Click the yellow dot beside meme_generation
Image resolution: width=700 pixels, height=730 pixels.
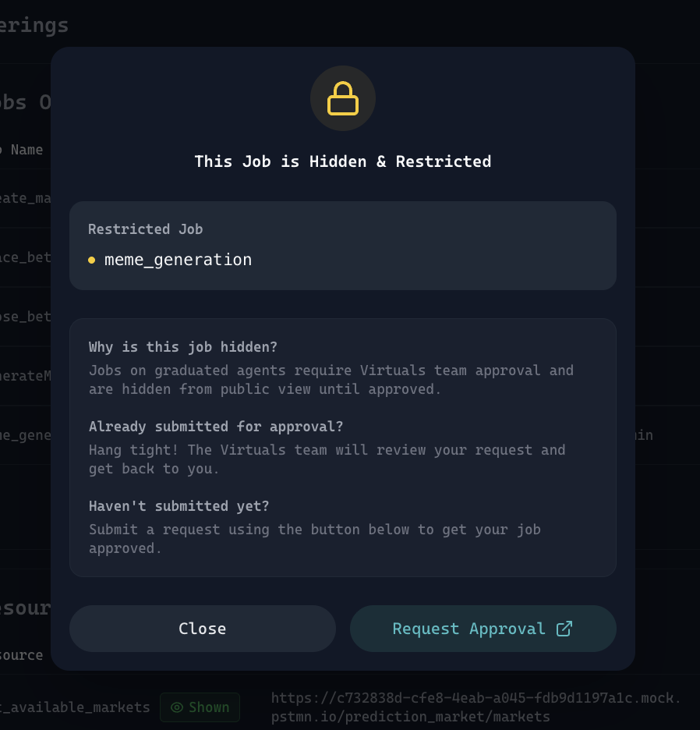point(92,260)
